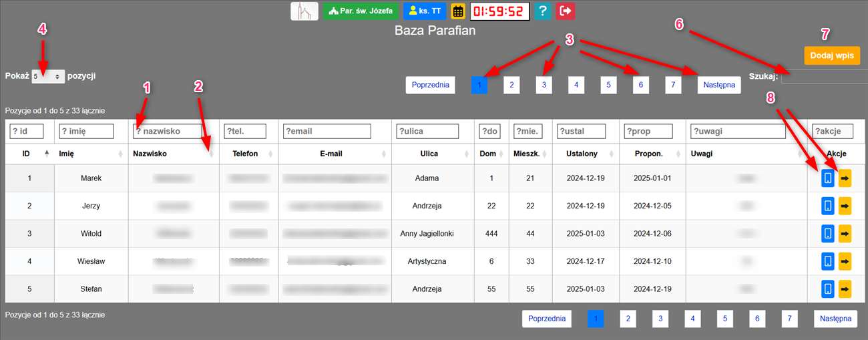Click the red logout icon
This screenshot has width=868, height=340.
click(566, 11)
